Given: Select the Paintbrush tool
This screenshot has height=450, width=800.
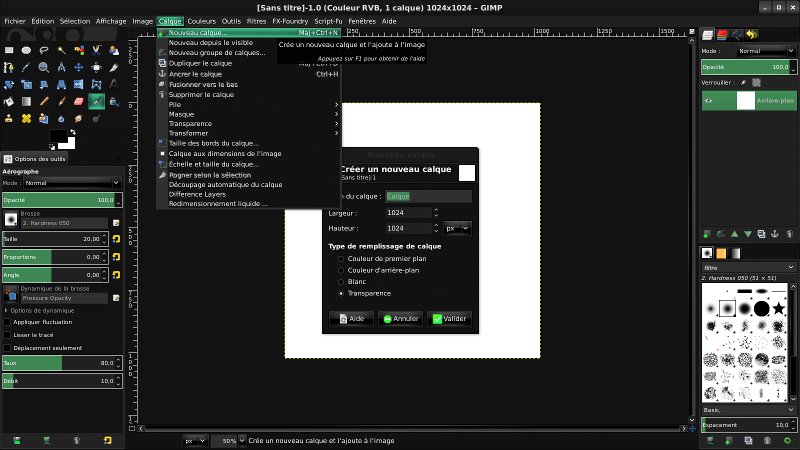Looking at the screenshot, I should tap(61, 102).
